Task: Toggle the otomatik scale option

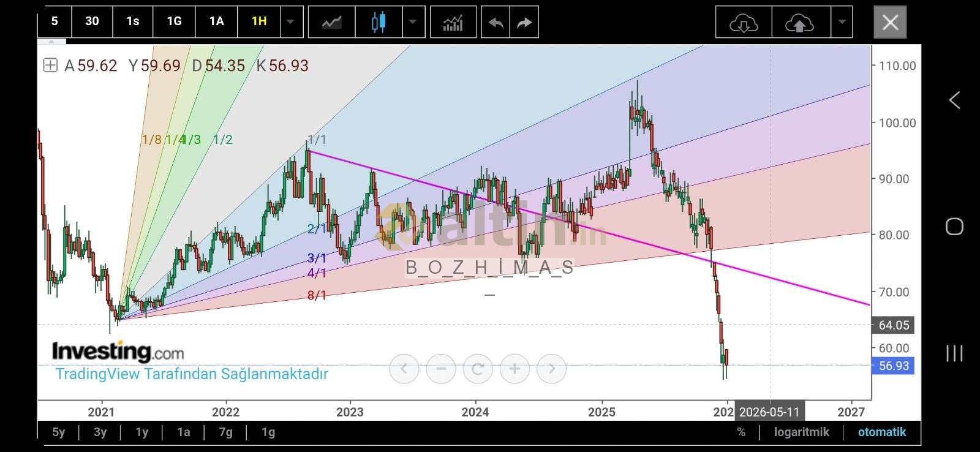Action: click(x=881, y=432)
